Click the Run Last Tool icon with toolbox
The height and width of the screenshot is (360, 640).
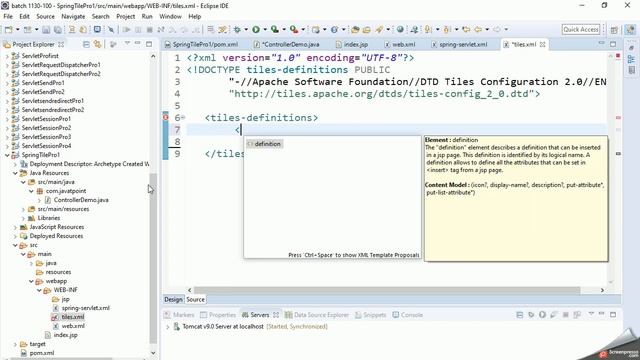pos(294,29)
